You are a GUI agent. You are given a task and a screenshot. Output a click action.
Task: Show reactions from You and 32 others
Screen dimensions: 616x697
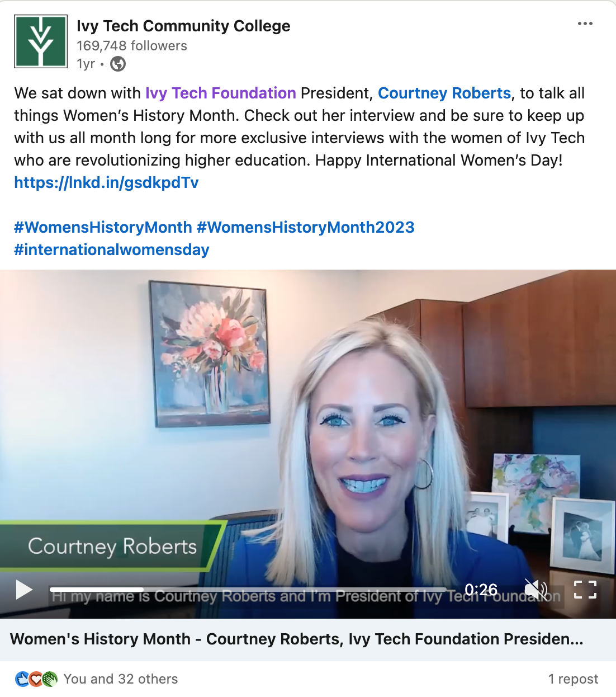click(x=121, y=679)
